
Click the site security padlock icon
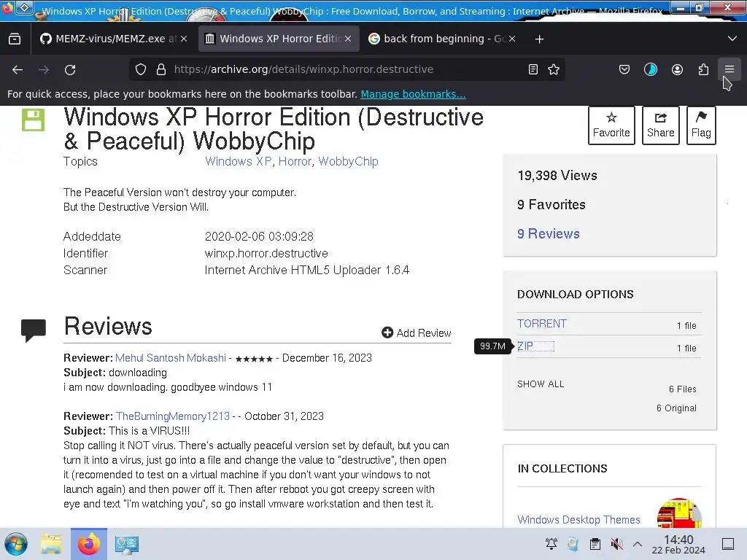(161, 69)
